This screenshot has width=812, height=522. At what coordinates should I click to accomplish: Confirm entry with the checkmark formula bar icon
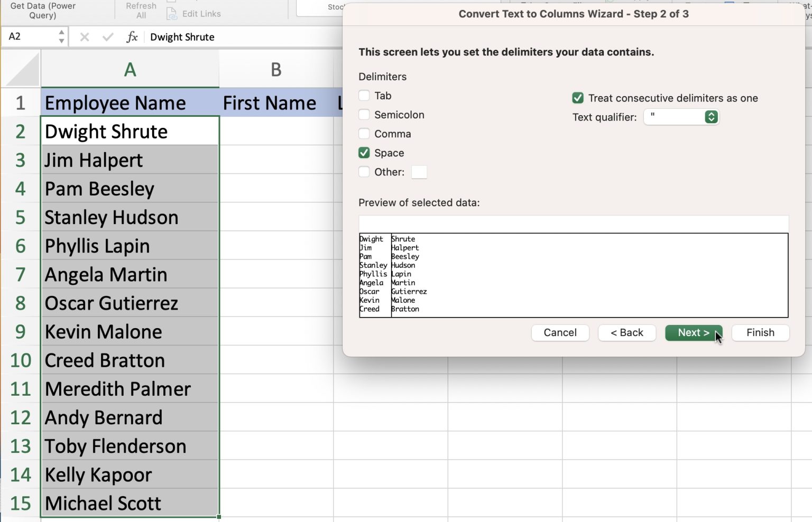click(108, 37)
